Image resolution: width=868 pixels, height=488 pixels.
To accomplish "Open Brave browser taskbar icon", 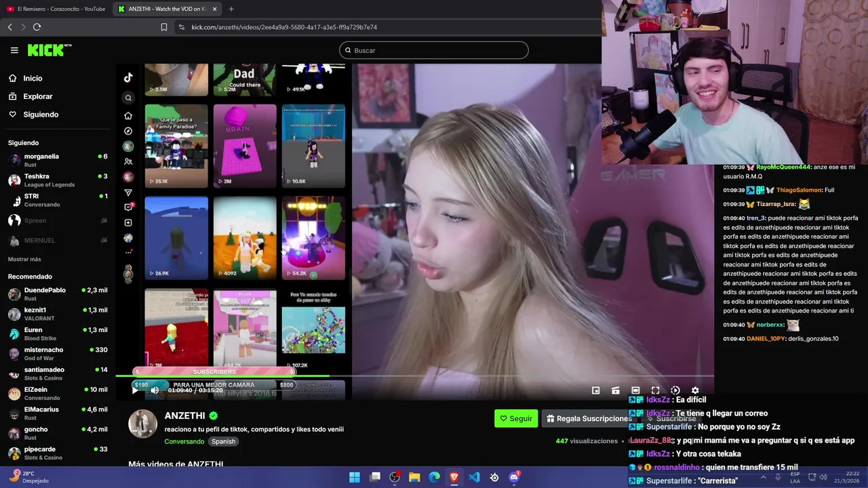I will pyautogui.click(x=454, y=477).
